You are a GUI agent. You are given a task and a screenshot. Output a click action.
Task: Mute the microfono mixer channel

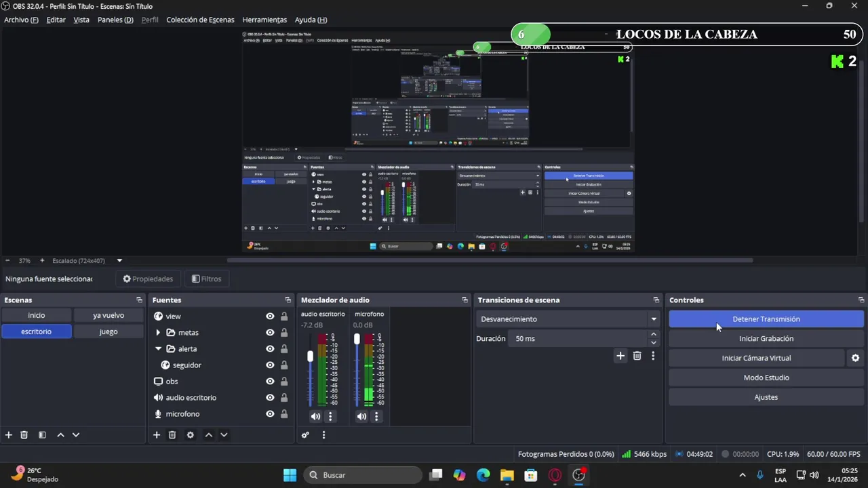pyautogui.click(x=361, y=416)
